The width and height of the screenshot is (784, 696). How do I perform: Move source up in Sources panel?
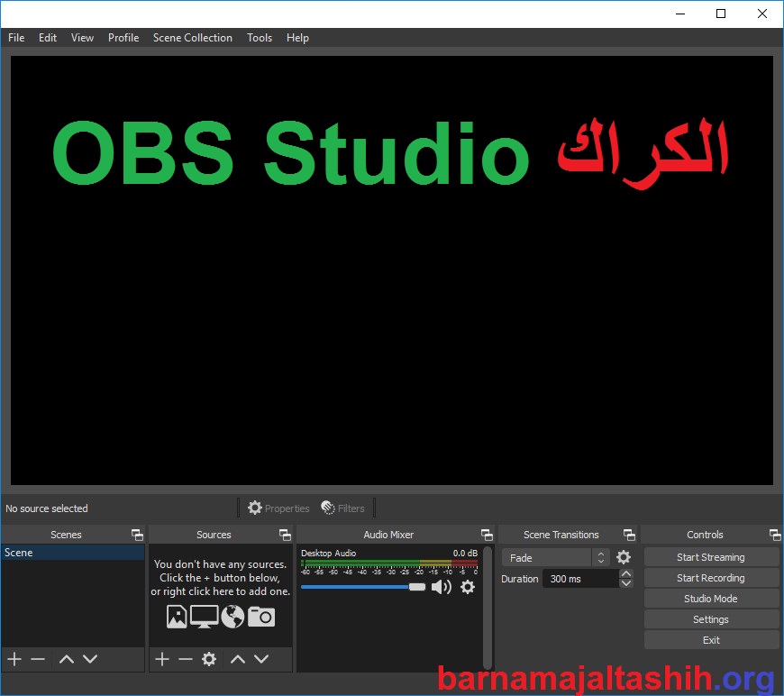pyautogui.click(x=238, y=659)
